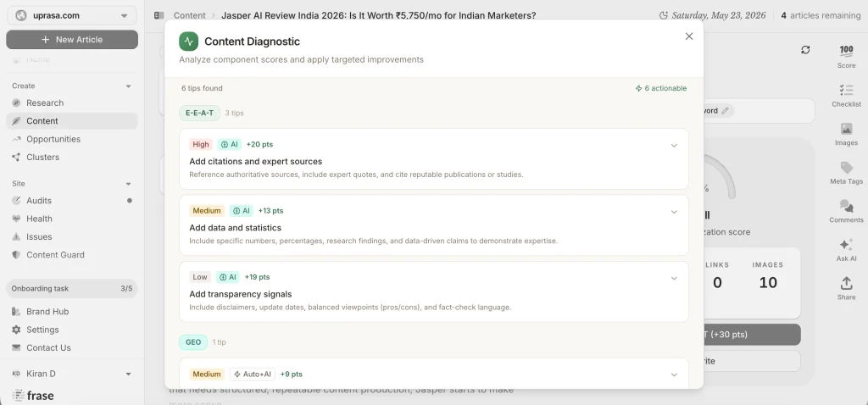Image resolution: width=868 pixels, height=405 pixels.
Task: Click the refresh icon near Score panel
Action: click(805, 50)
